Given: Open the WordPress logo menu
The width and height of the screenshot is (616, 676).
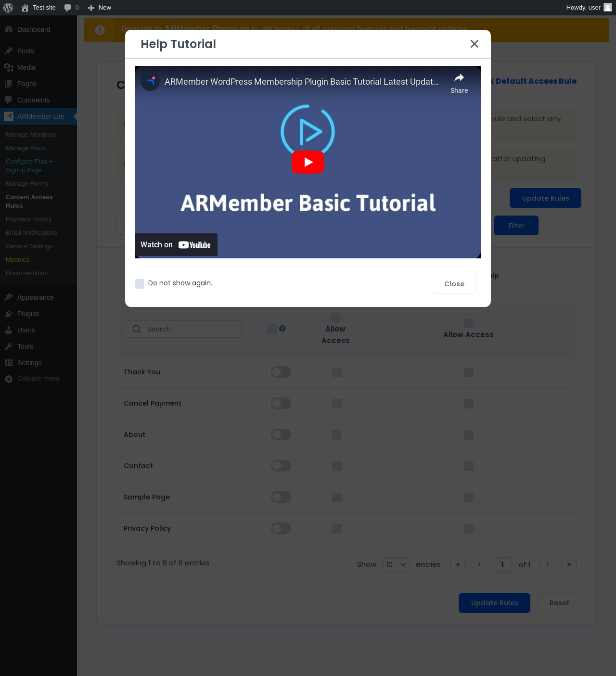Looking at the screenshot, I should coord(8,8).
